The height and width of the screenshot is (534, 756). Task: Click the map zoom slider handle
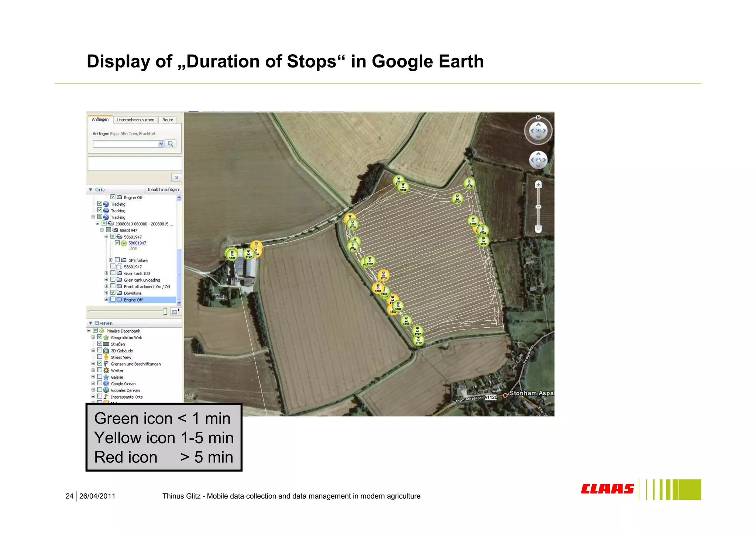coord(538,207)
